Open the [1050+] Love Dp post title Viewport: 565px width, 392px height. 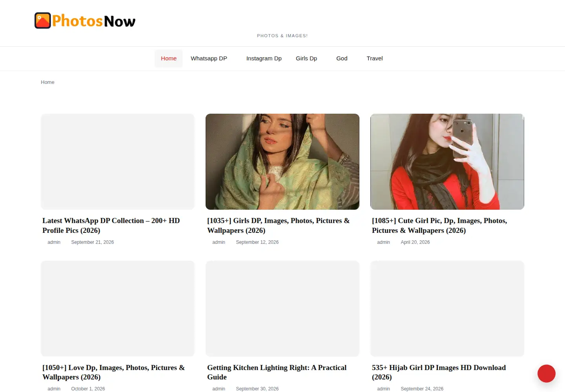[x=114, y=372]
